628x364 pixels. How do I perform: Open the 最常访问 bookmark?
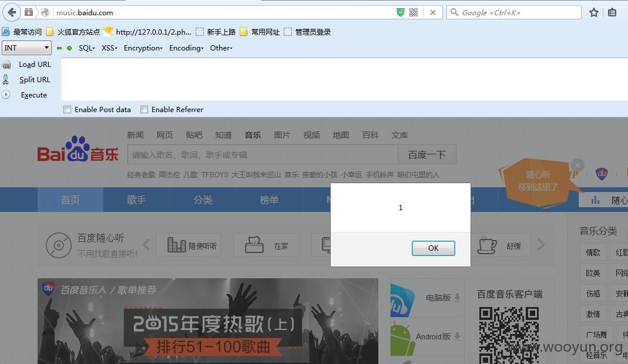point(22,32)
